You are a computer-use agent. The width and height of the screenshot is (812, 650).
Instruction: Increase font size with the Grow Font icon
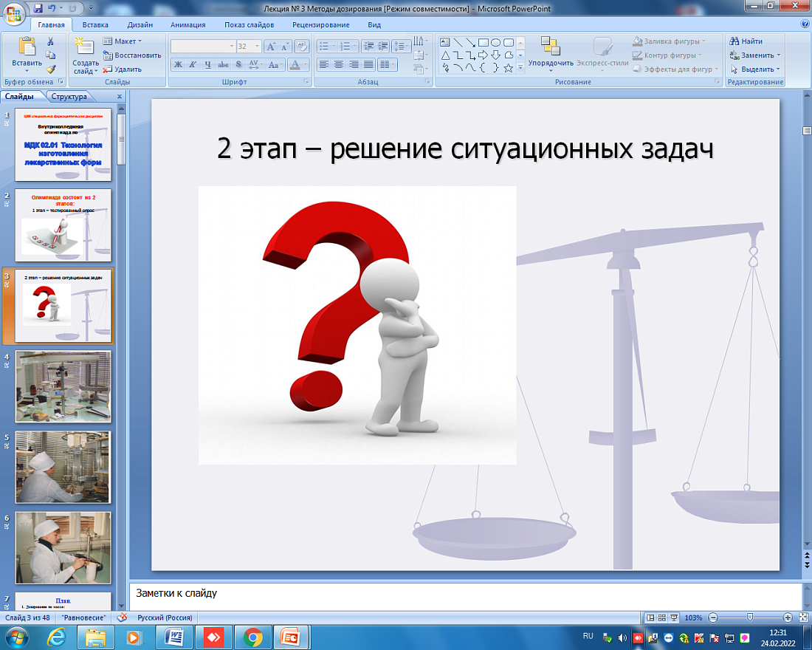272,46
